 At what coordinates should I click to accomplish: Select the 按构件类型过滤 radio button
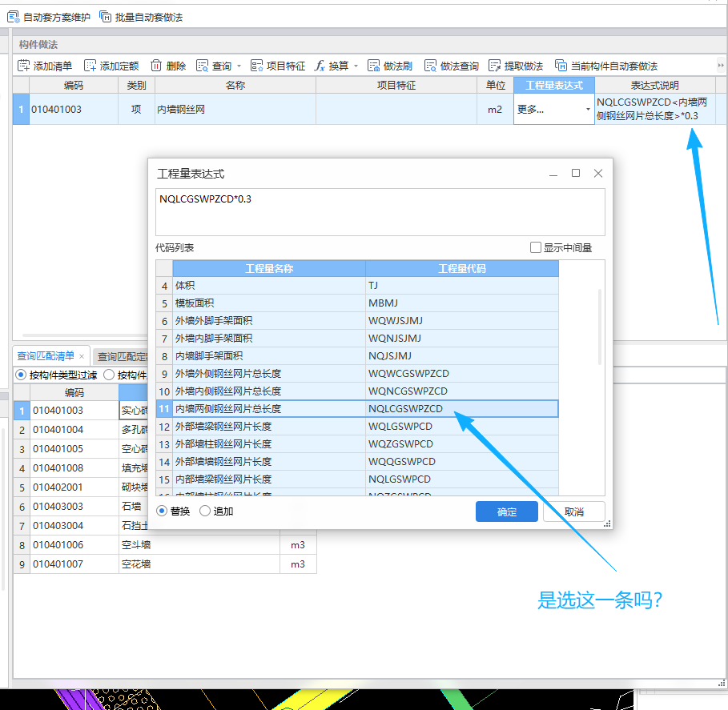(x=21, y=375)
